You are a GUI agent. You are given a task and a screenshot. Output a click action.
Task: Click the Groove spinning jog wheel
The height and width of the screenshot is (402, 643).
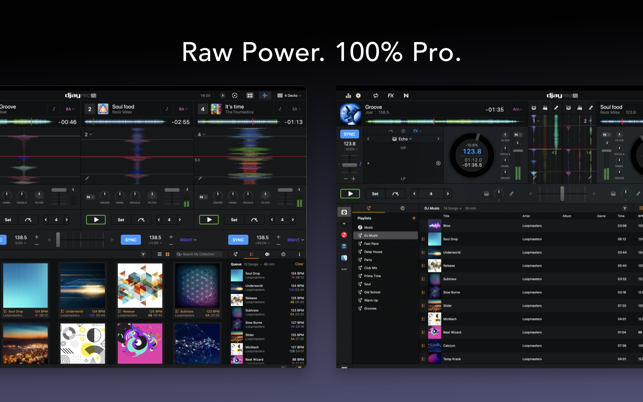click(472, 155)
